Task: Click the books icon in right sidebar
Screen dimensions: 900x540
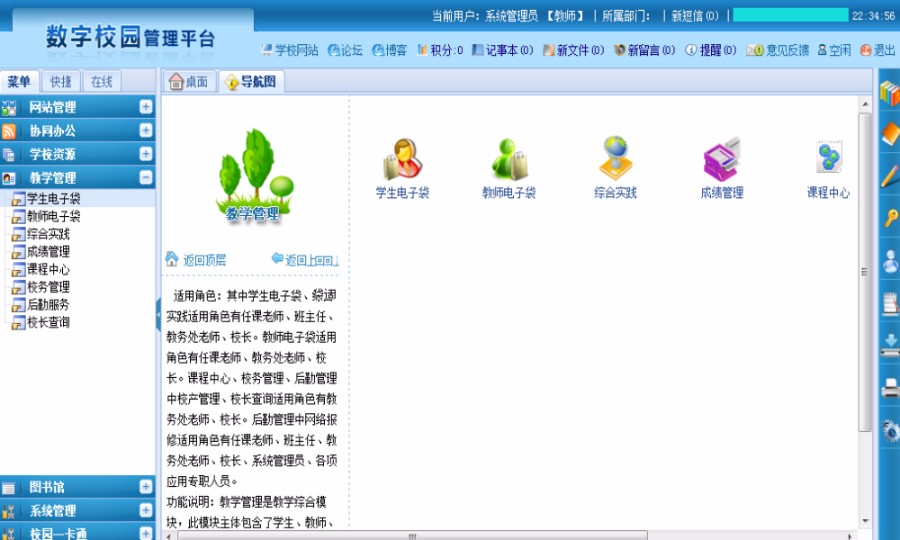Action: (890, 93)
